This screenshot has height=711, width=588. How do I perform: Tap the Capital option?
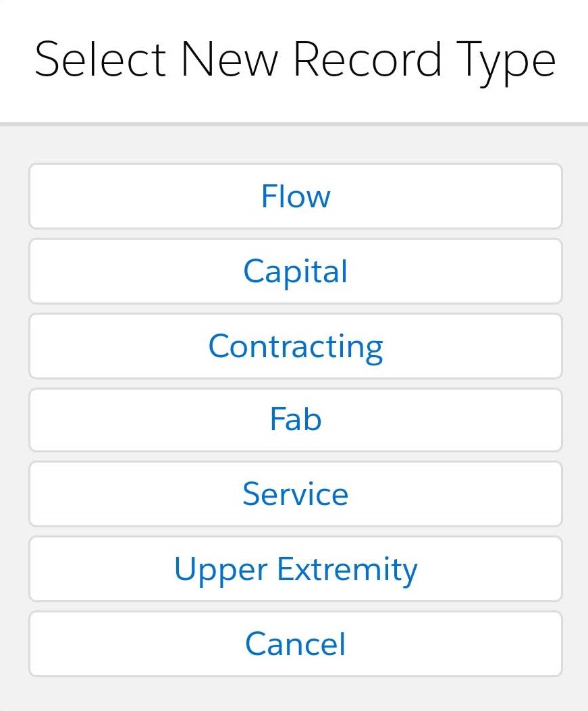click(x=295, y=271)
